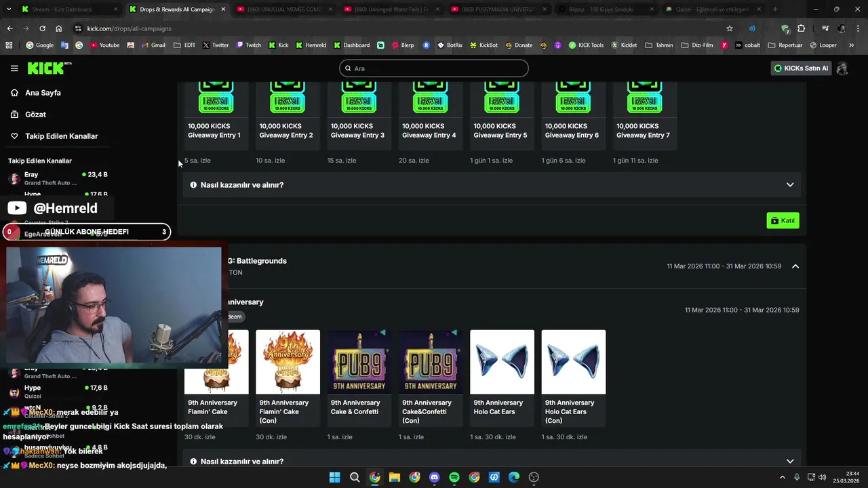
Task: Go back in browser history
Action: (9, 28)
